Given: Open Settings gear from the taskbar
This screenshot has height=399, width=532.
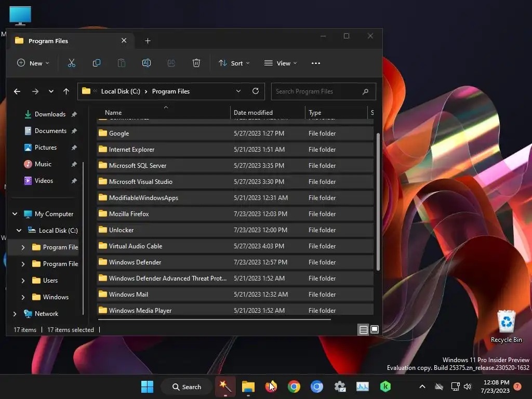Looking at the screenshot, I should (340, 387).
